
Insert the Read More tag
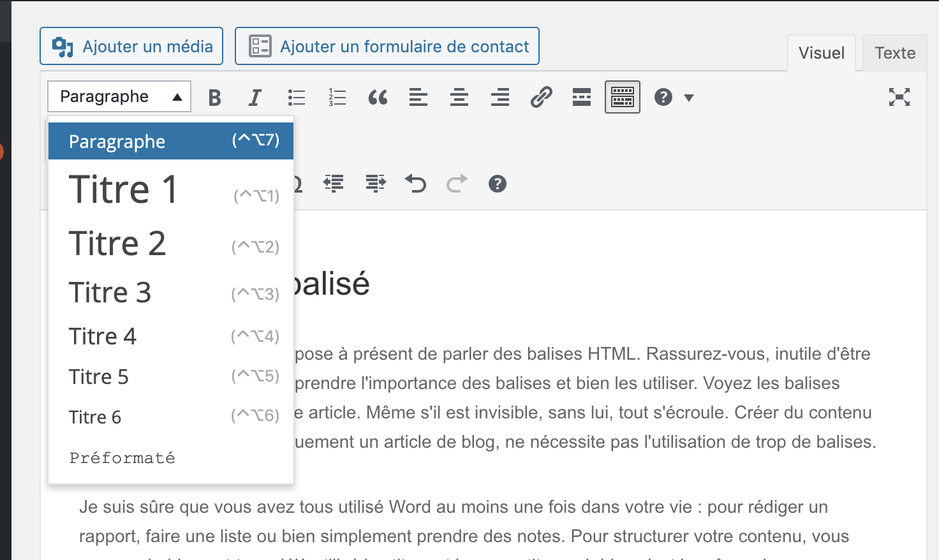[582, 98]
